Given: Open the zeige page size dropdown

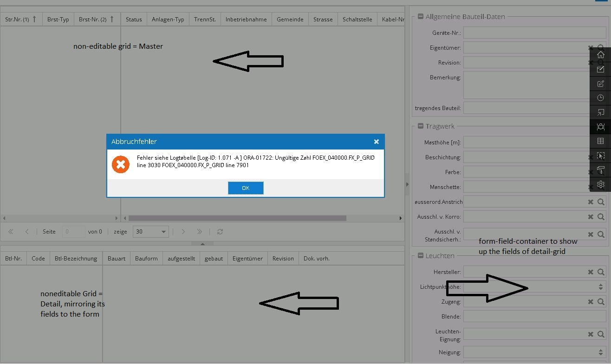Looking at the screenshot, I should pos(151,232).
